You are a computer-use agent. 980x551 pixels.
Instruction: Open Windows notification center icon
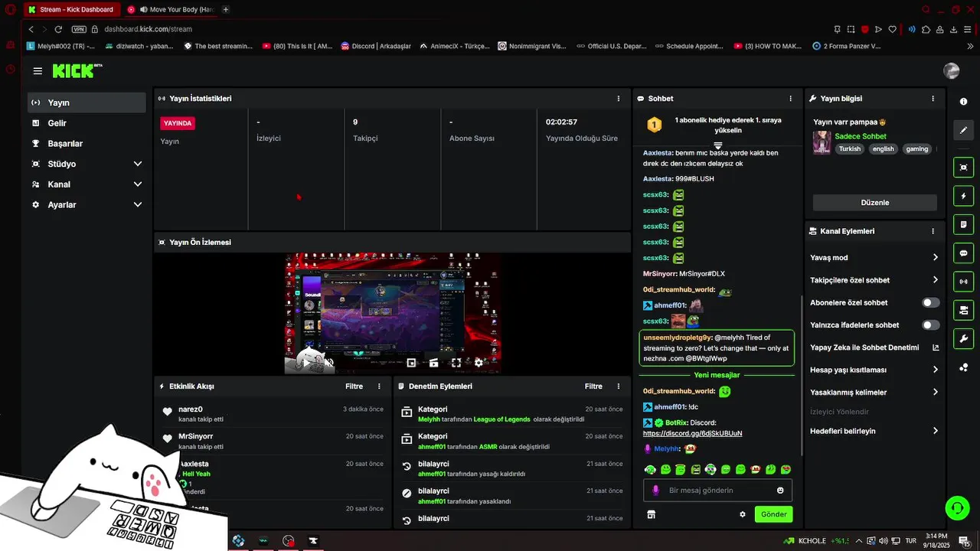[x=965, y=541]
